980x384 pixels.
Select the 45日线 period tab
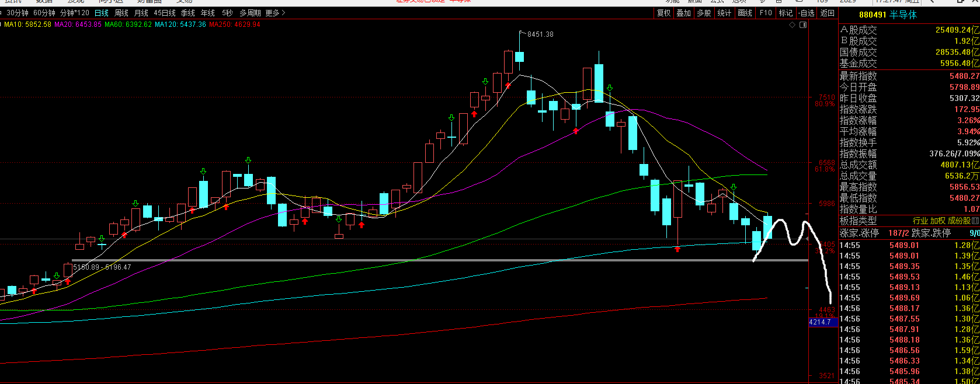point(165,13)
